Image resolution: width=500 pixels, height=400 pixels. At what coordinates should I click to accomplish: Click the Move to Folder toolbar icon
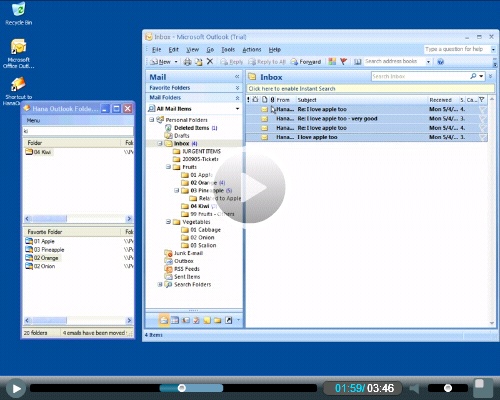click(199, 62)
